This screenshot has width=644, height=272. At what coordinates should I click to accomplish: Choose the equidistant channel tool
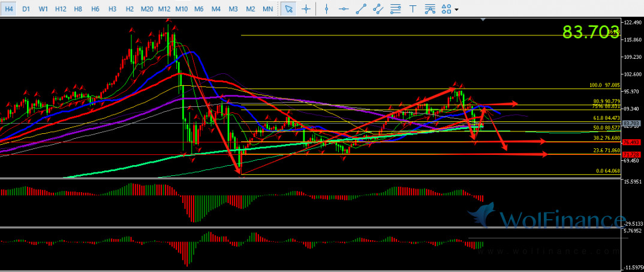[x=378, y=9]
